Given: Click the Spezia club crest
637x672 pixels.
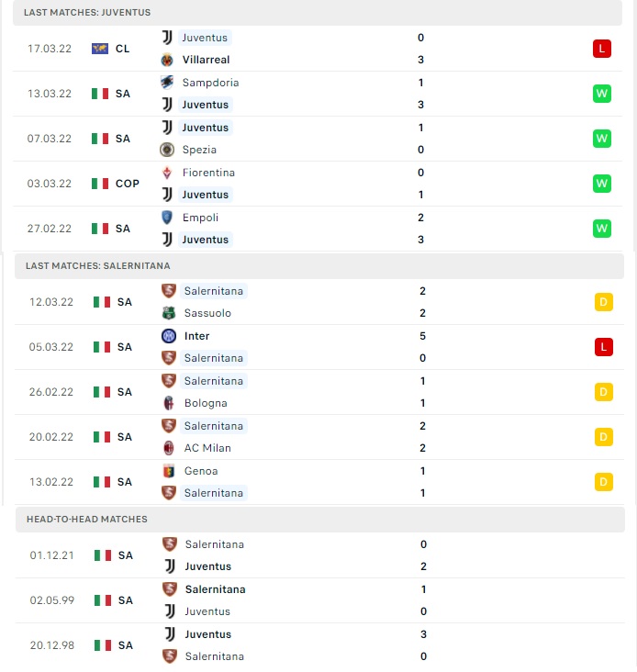Looking at the screenshot, I should coord(167,150).
